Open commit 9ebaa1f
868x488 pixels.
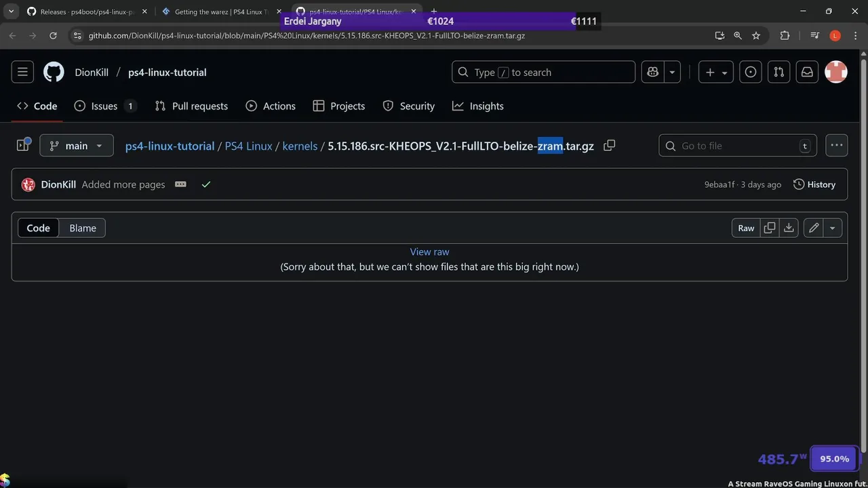719,184
